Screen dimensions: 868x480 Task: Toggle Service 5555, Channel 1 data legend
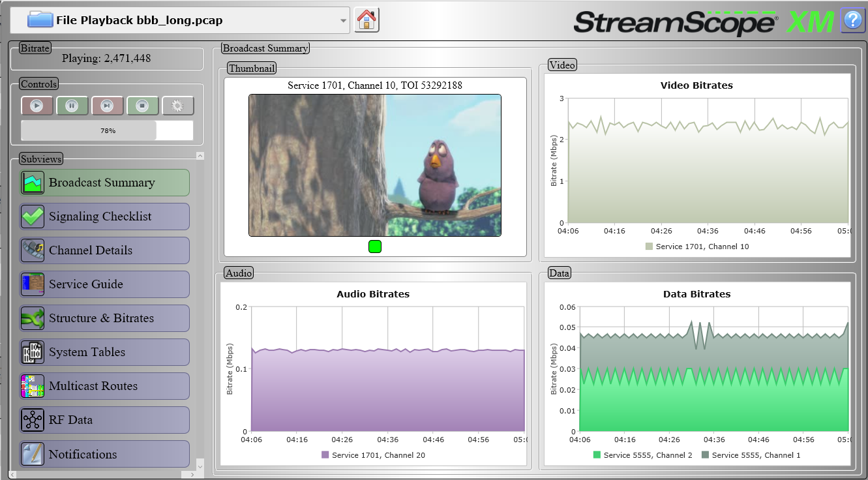point(751,455)
